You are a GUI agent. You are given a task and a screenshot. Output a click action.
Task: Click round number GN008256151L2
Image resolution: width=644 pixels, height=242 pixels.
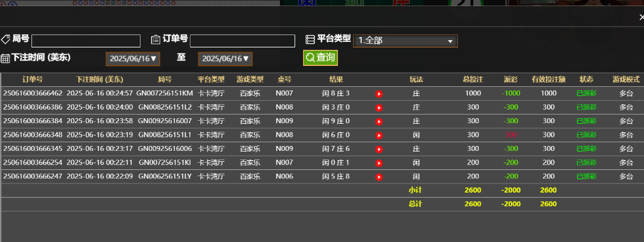click(x=165, y=108)
